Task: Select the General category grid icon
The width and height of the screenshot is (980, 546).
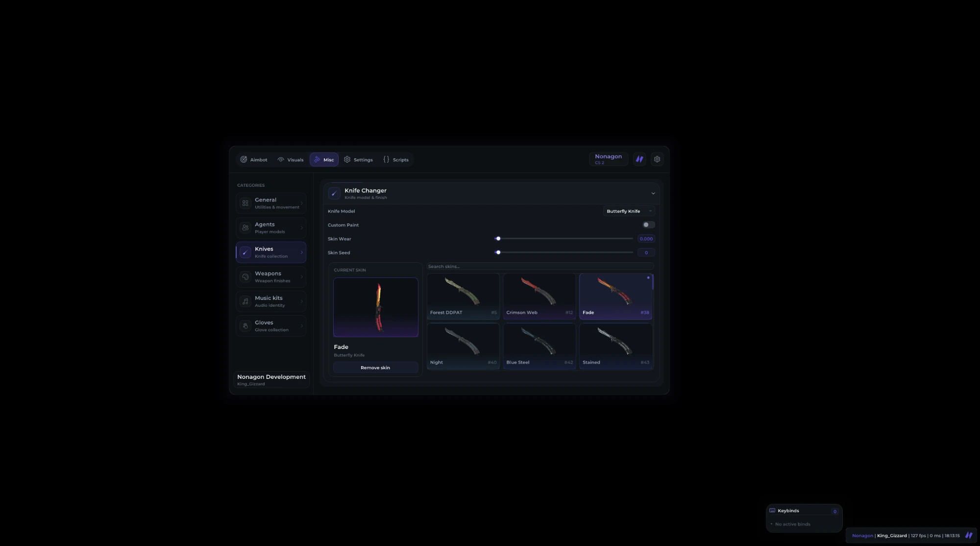Action: [x=245, y=203]
